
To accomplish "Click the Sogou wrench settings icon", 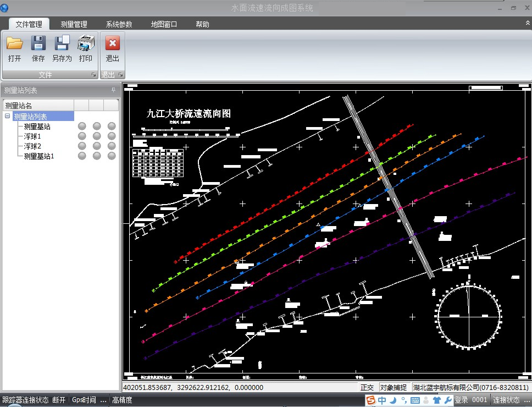I will (448, 400).
